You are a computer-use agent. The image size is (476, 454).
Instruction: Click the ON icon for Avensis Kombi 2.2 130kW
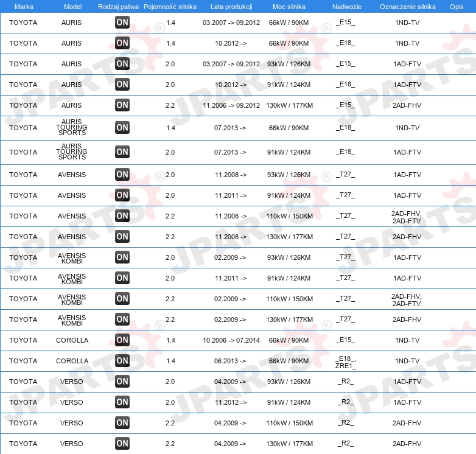(122, 319)
